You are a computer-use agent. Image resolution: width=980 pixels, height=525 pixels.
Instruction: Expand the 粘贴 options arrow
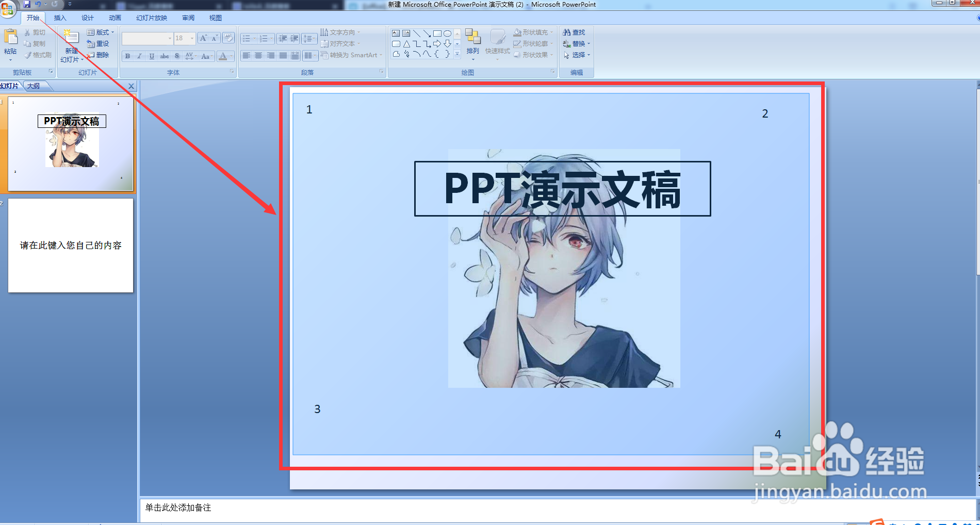[x=10, y=59]
